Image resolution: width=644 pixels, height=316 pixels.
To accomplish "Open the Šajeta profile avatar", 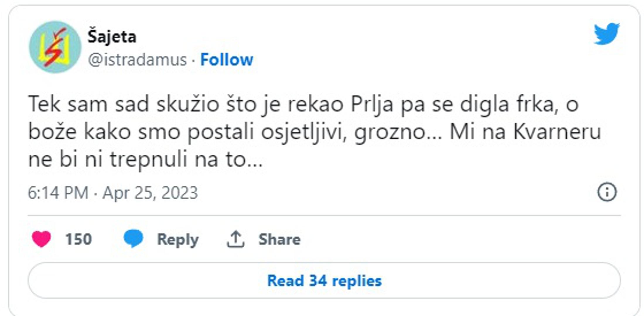I will 55,47.
